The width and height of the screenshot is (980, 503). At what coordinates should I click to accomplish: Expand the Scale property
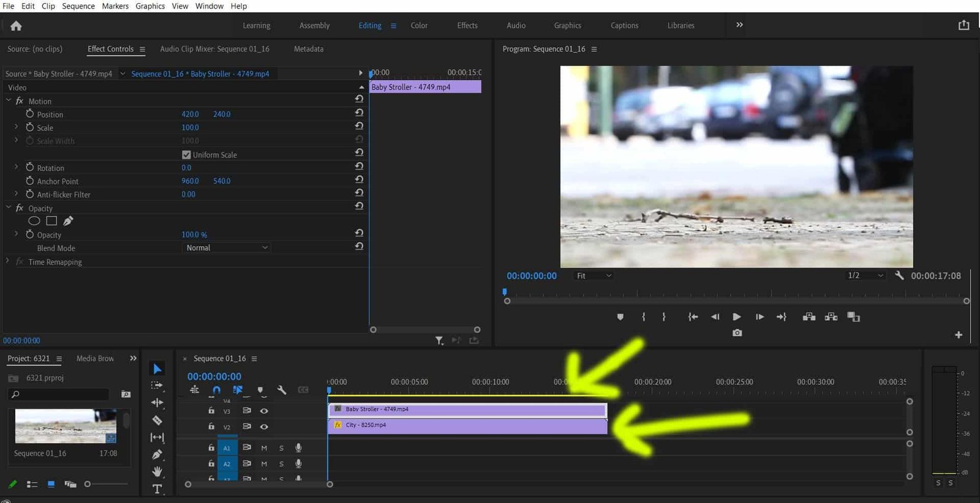(x=16, y=127)
